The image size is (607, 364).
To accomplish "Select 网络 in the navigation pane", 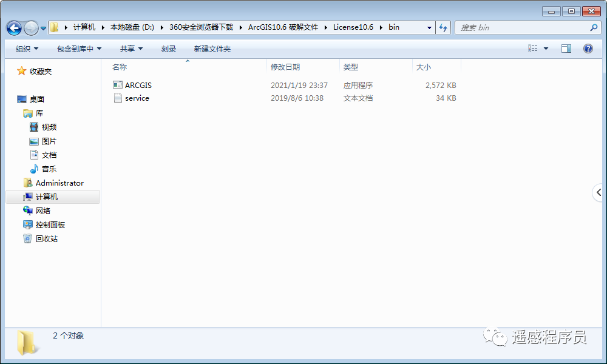I will (43, 211).
